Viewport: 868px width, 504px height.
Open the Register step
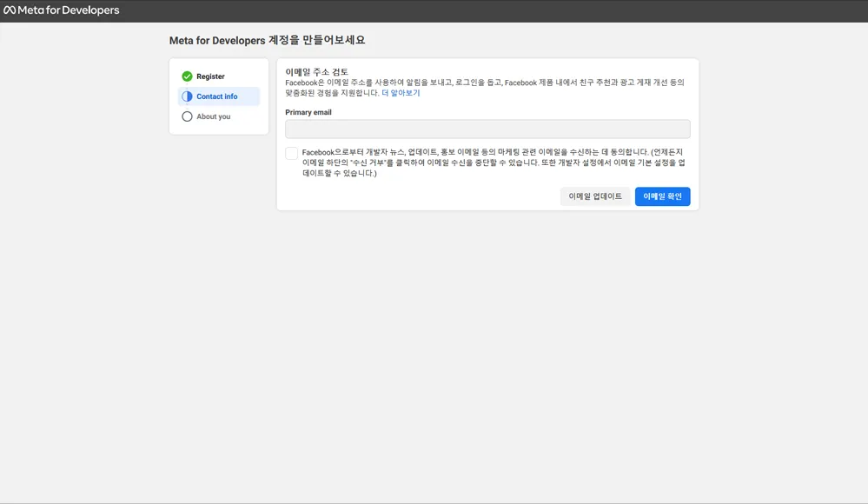(210, 76)
